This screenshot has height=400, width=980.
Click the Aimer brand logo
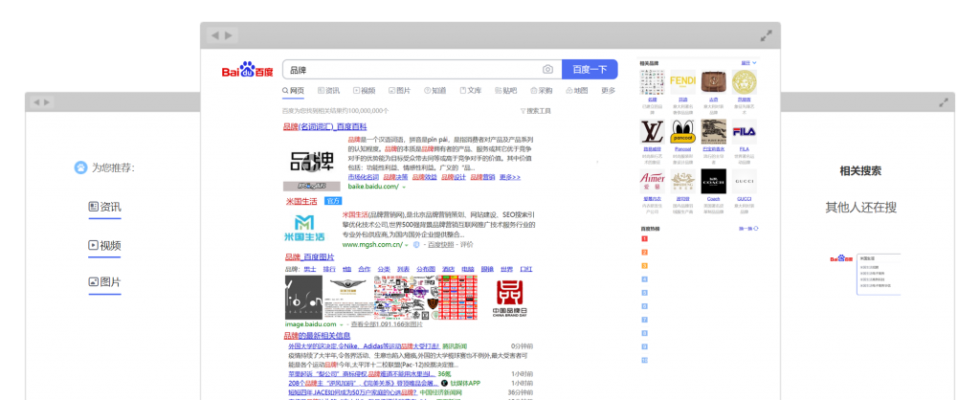tap(652, 181)
